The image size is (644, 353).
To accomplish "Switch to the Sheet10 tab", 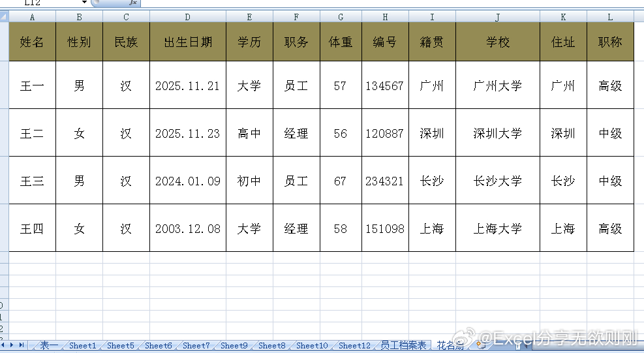I will click(x=312, y=346).
